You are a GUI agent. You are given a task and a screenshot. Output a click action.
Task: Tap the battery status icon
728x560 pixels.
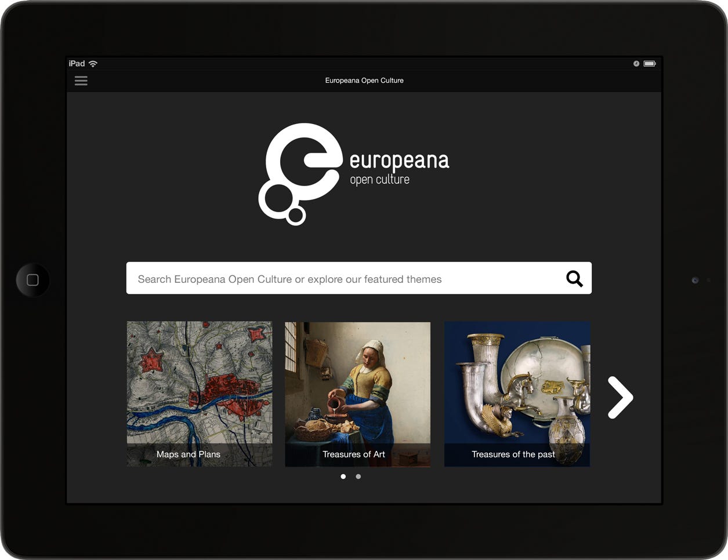click(650, 64)
